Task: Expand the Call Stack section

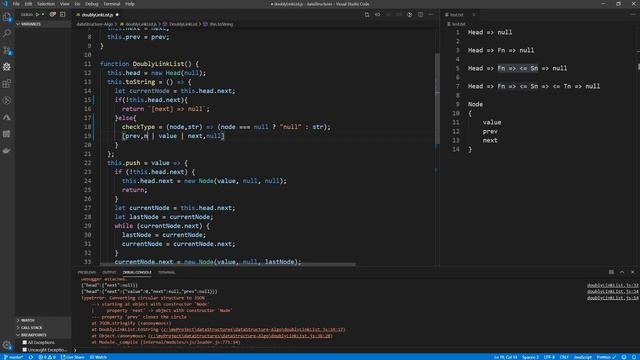Action: pyautogui.click(x=43, y=328)
